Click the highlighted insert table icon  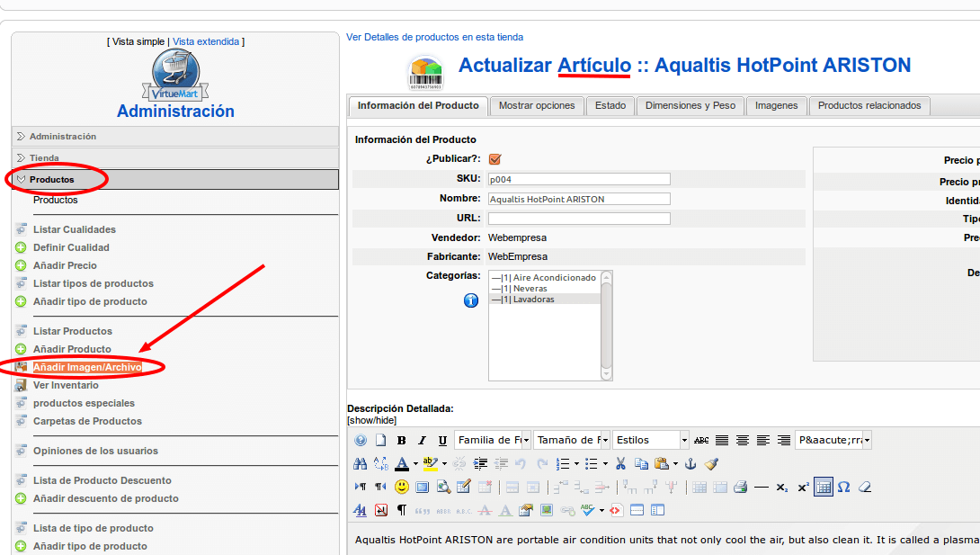pyautogui.click(x=824, y=487)
